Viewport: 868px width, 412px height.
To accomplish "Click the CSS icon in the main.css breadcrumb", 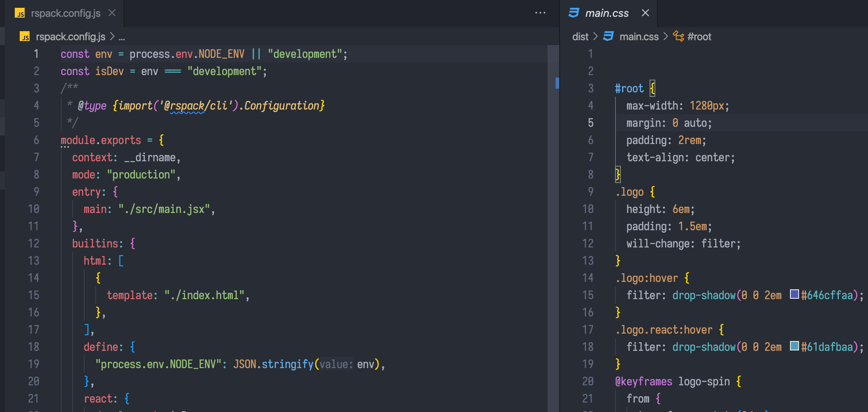I will pyautogui.click(x=609, y=37).
